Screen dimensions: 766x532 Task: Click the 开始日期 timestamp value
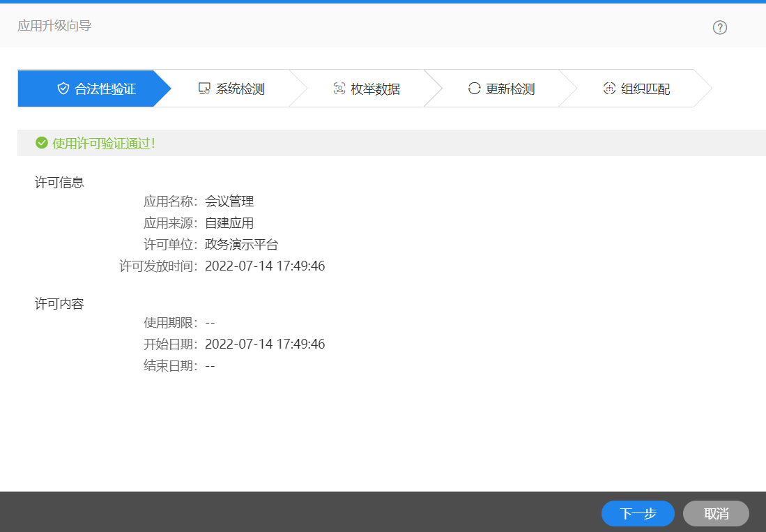(265, 344)
